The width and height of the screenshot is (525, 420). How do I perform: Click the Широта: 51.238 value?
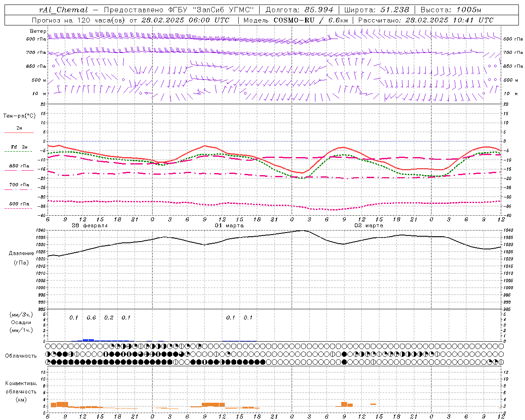(377, 10)
